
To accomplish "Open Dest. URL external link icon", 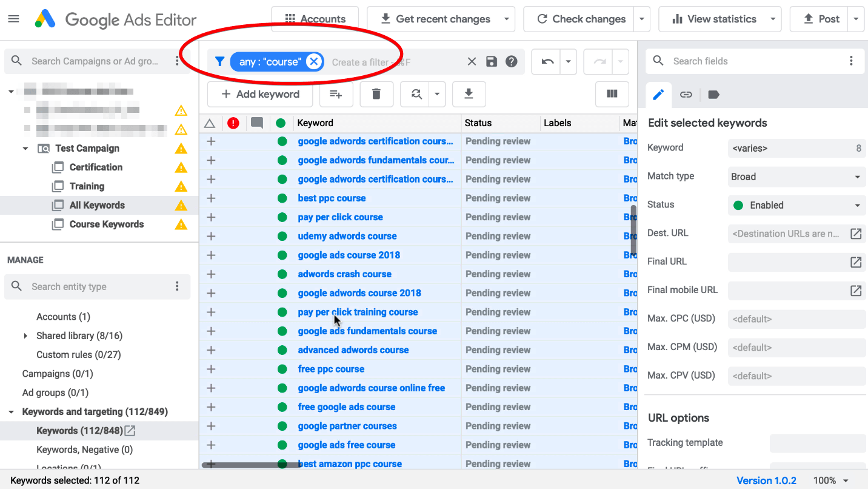I will [856, 234].
